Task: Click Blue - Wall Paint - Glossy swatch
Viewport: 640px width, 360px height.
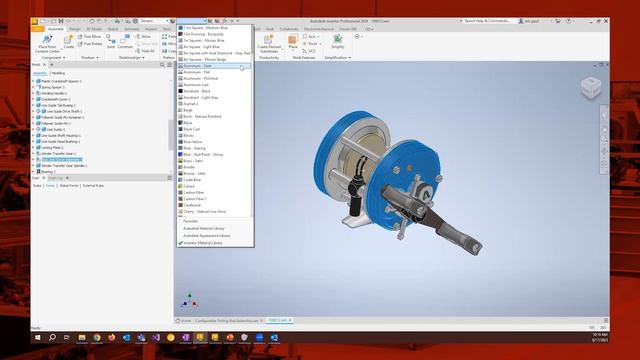Action: [180, 154]
